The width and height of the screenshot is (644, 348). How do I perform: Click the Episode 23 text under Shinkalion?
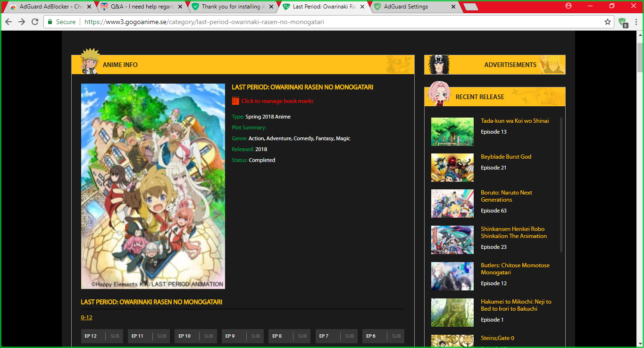[493, 247]
